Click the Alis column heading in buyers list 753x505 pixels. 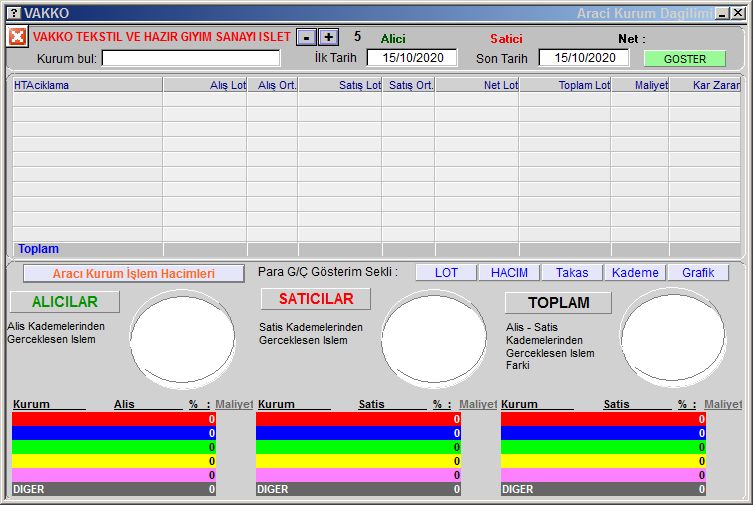click(124, 404)
